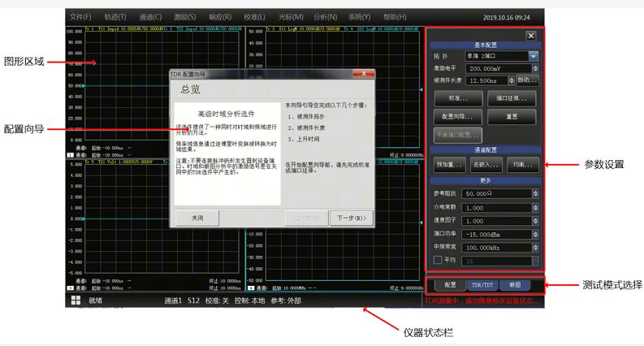Click the 被测件长度 12.500ns field
Image resolution: width=644 pixels, height=346 pixels.
[x=487, y=80]
